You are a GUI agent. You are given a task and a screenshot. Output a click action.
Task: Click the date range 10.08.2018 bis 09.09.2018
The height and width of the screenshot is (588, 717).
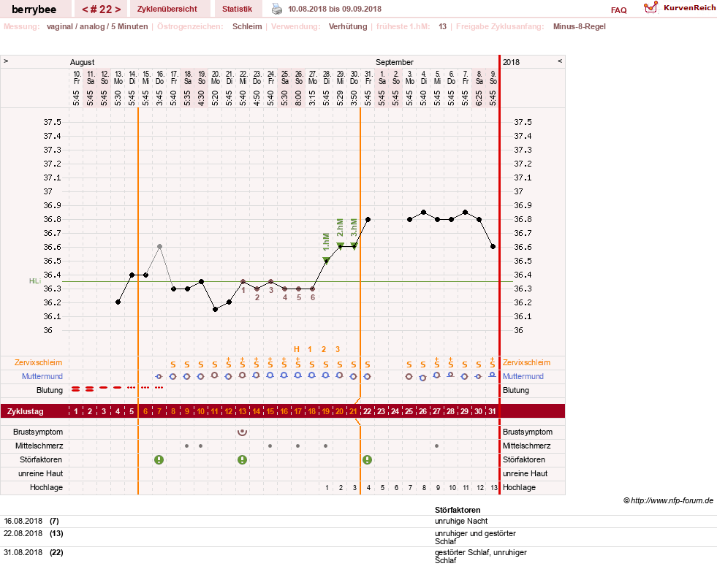334,9
